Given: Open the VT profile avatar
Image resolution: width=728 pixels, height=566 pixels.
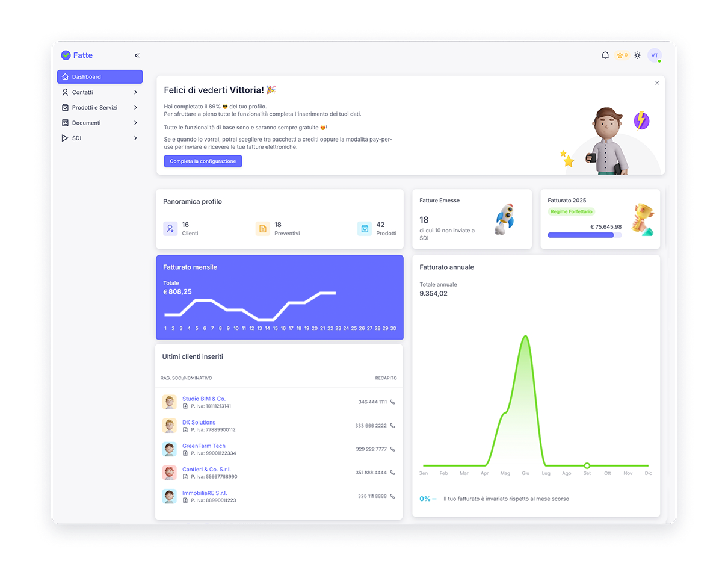Looking at the screenshot, I should pyautogui.click(x=655, y=55).
